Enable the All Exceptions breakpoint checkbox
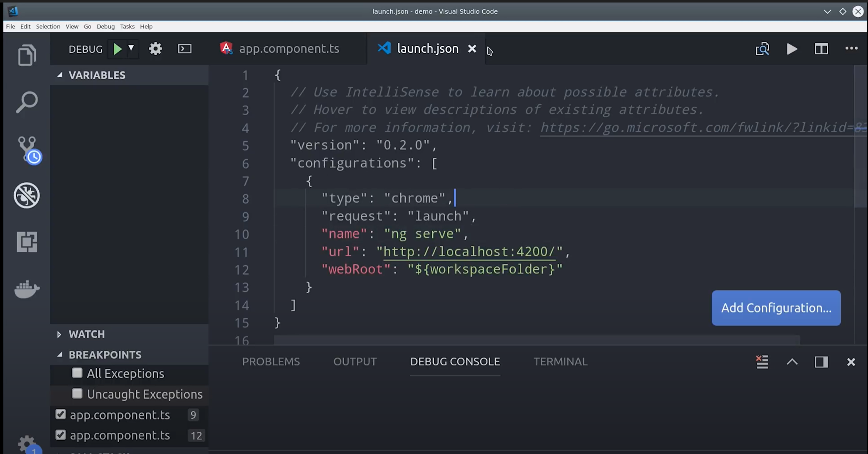868x454 pixels. pyautogui.click(x=77, y=373)
